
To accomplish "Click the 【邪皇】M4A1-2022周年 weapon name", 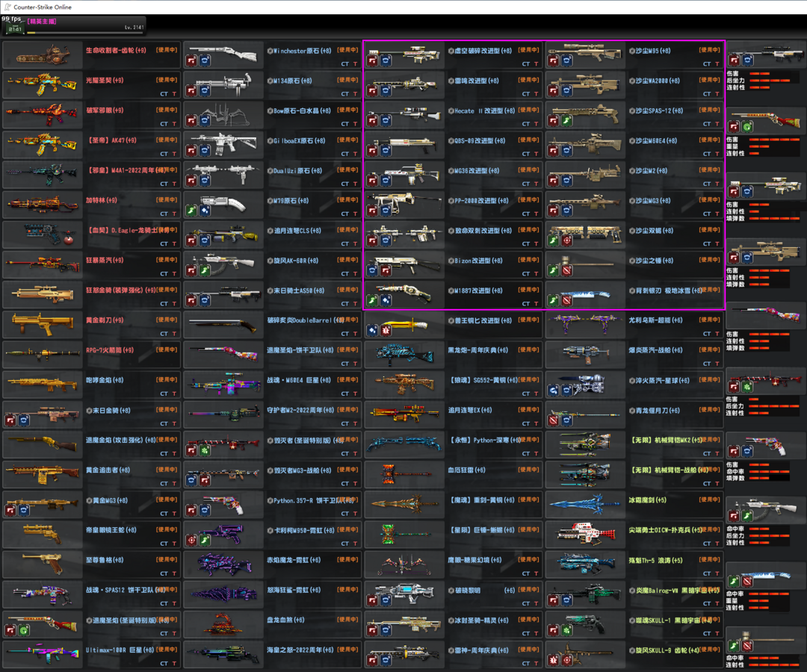I will pyautogui.click(x=125, y=170).
